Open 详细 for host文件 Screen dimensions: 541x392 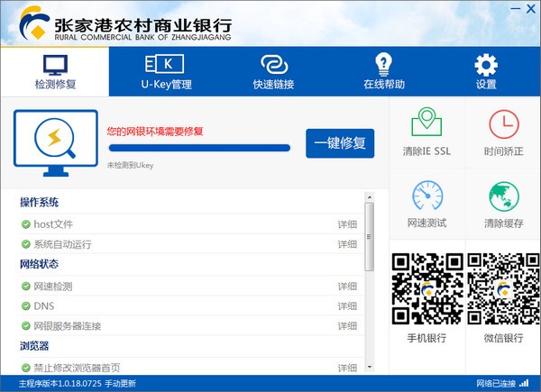pos(347,224)
